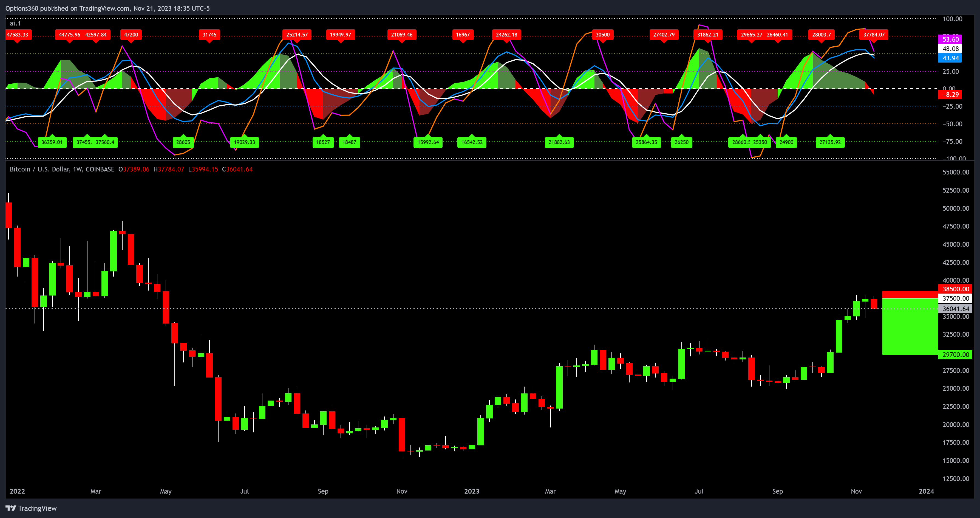Select the white 37500.00 entry price tag

(x=955, y=299)
